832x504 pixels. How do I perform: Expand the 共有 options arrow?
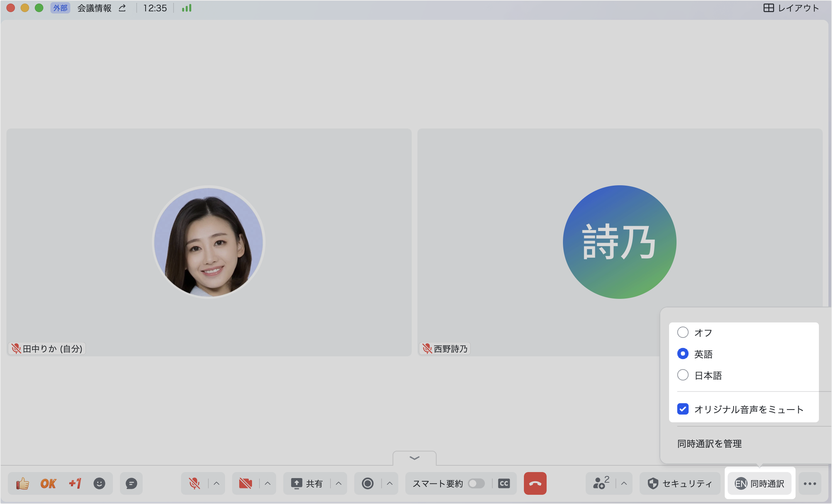tap(339, 483)
